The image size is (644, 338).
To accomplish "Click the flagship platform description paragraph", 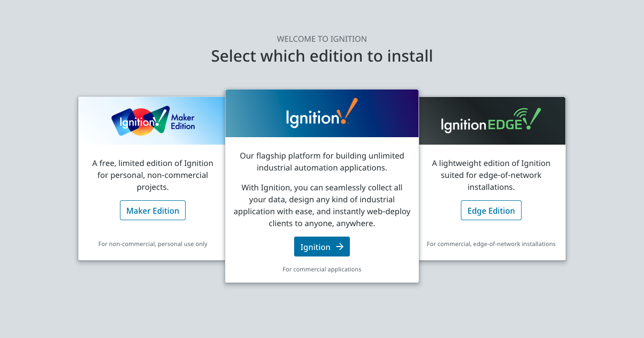I will [x=322, y=162].
